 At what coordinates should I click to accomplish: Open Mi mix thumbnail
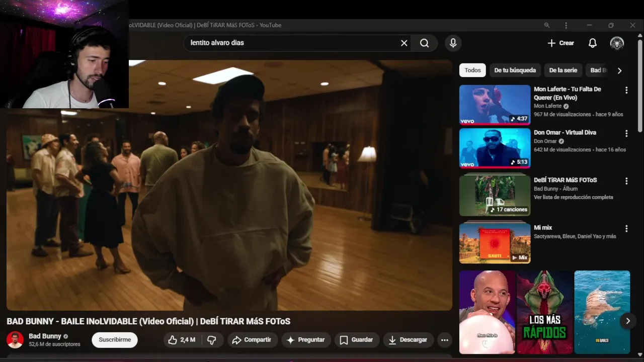click(x=495, y=242)
